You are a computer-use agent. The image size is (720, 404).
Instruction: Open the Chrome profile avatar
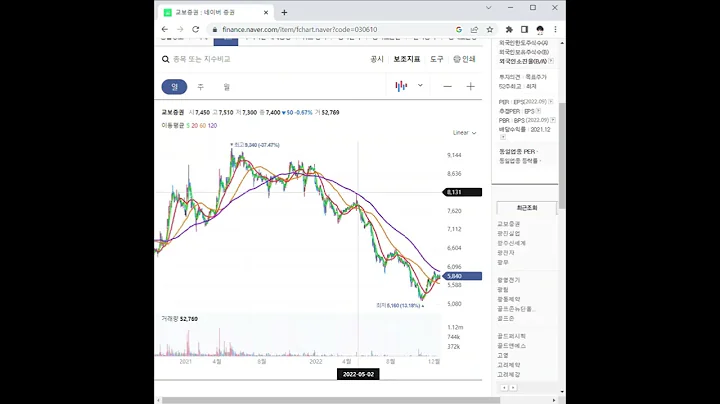pos(540,29)
